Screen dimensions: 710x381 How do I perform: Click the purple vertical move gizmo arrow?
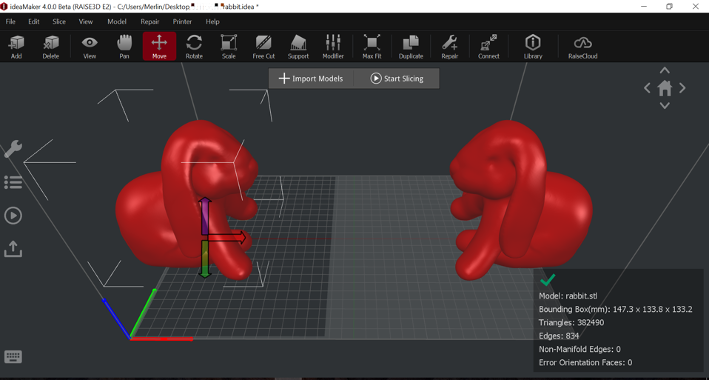tap(205, 215)
